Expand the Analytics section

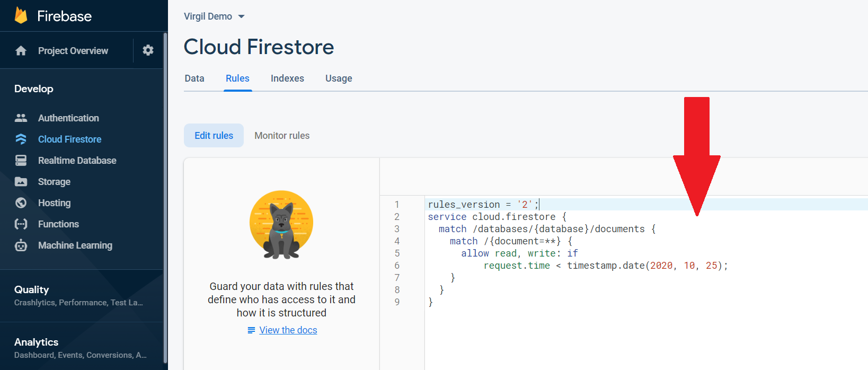click(82, 348)
